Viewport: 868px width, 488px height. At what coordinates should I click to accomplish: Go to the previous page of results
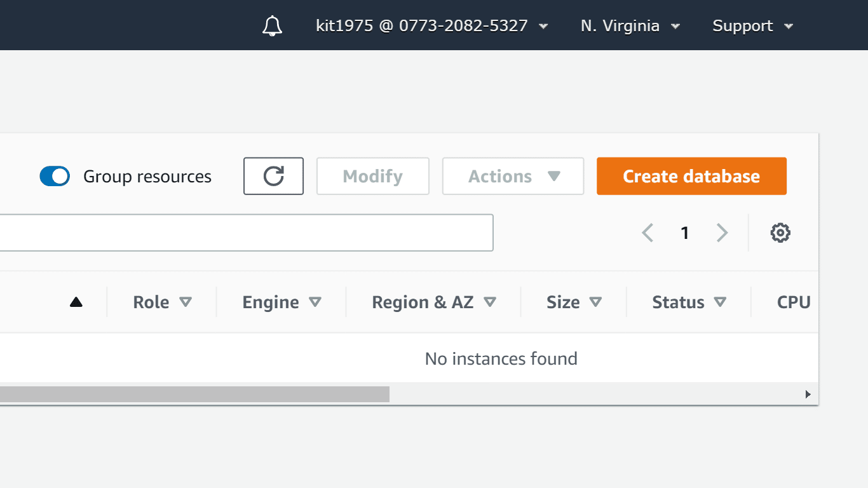pos(647,233)
